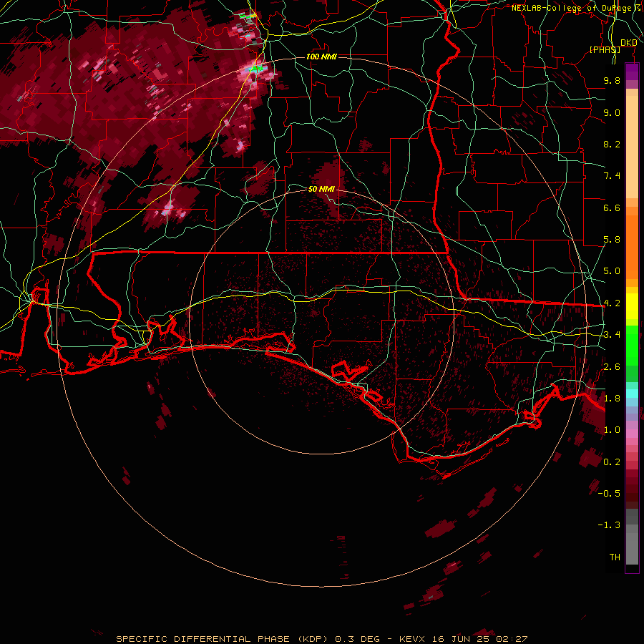This screenshot has width=644, height=644.
Task: Select the 7.4 legend value
Action: (612, 176)
